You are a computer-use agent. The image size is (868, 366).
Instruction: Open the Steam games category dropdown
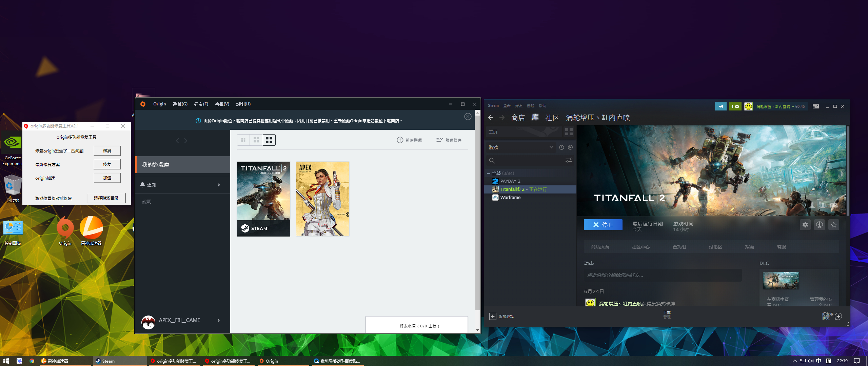click(x=521, y=147)
